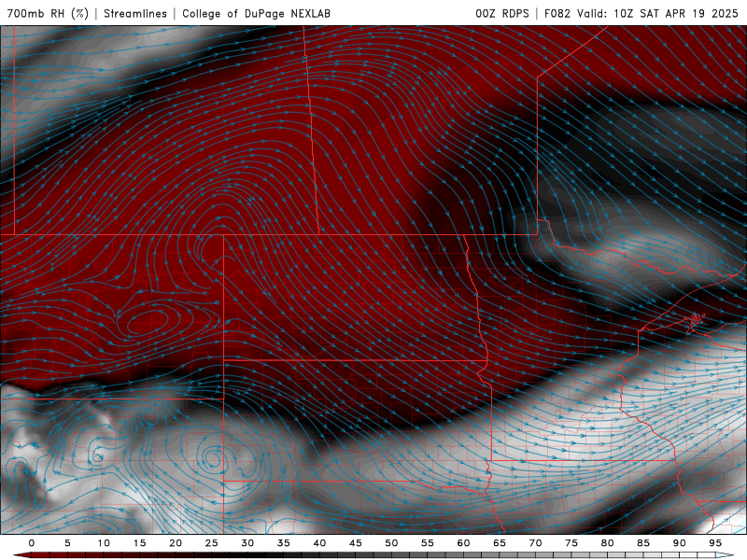The height and width of the screenshot is (560, 747).
Task: Click the color bar label '60'
Action: (463, 543)
